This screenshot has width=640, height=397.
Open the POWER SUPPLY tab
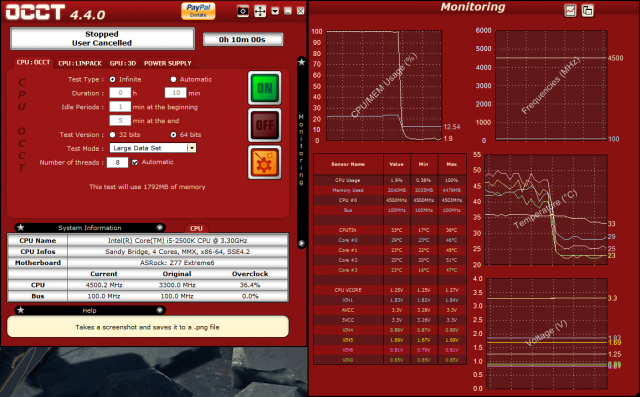pos(167,63)
